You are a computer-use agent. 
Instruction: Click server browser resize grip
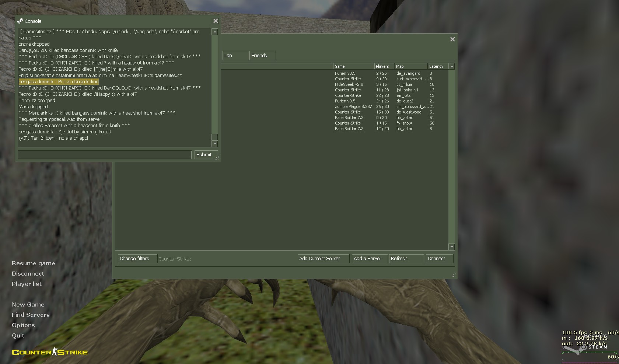point(454,275)
